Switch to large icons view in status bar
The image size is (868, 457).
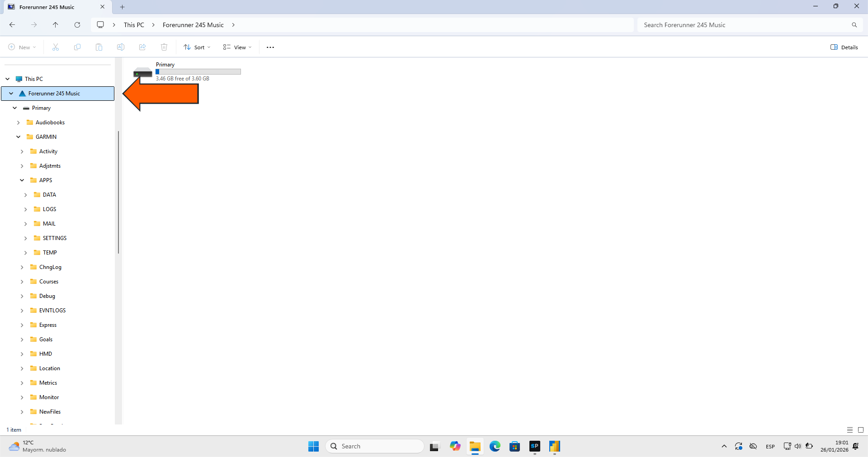point(861,430)
